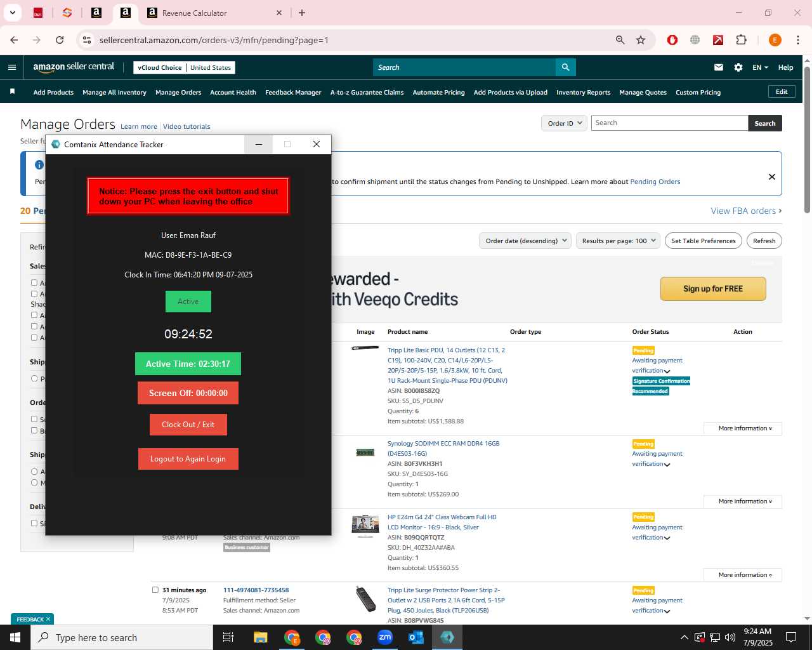The width and height of the screenshot is (812, 650).
Task: Expand More information for the HP E24m monitor order
Action: [x=743, y=575]
